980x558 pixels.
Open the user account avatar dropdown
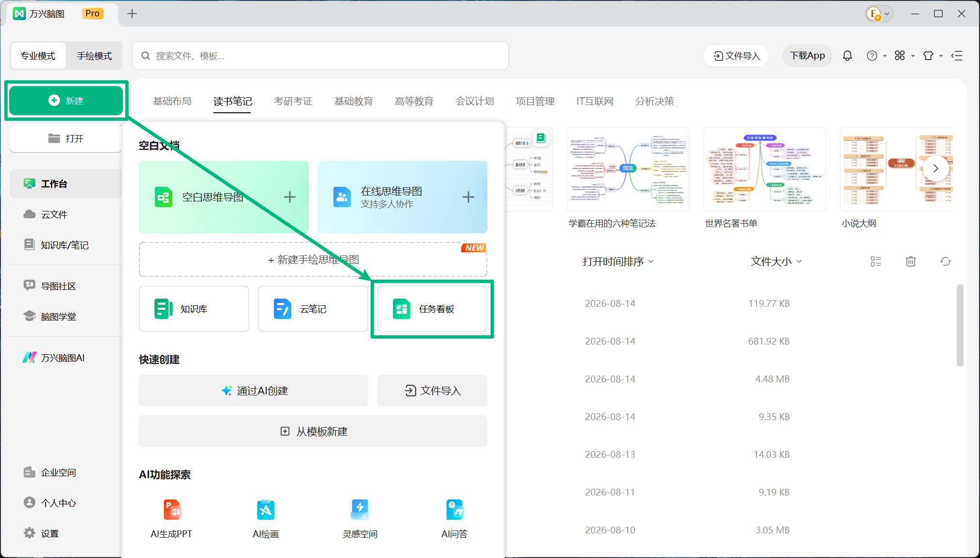point(879,14)
